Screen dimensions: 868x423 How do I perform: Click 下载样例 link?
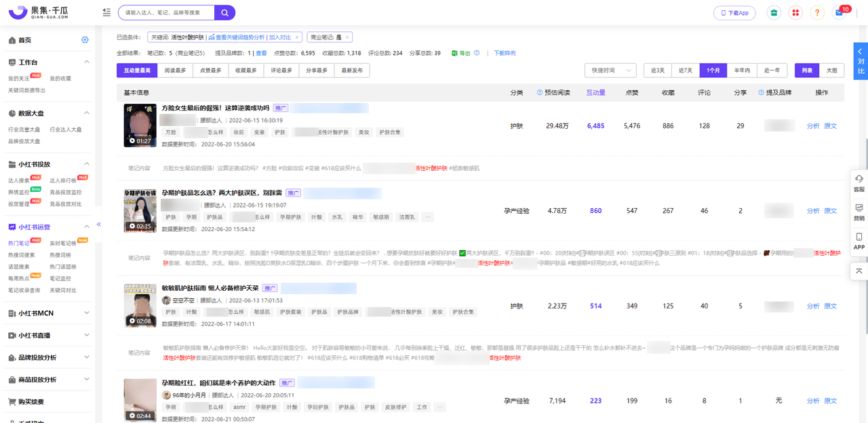pyautogui.click(x=505, y=53)
